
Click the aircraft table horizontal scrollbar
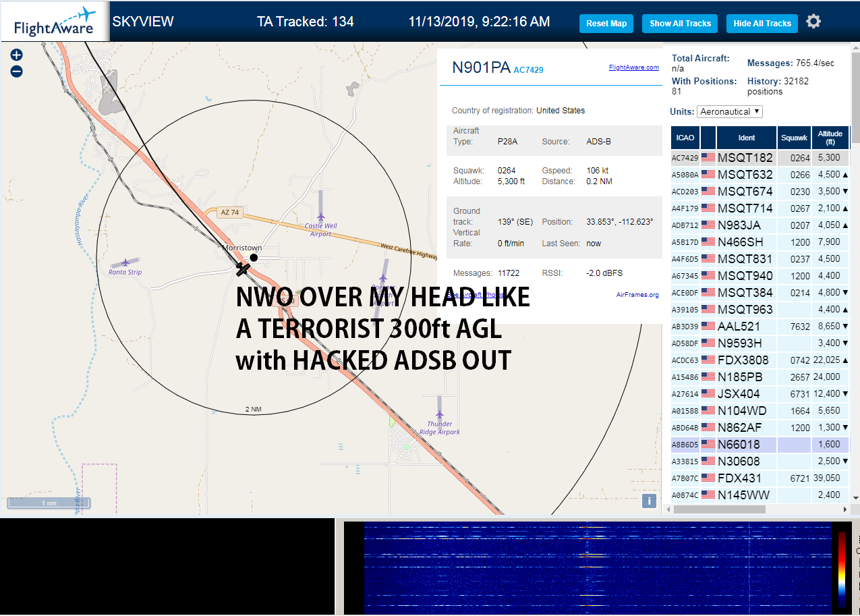(720, 509)
